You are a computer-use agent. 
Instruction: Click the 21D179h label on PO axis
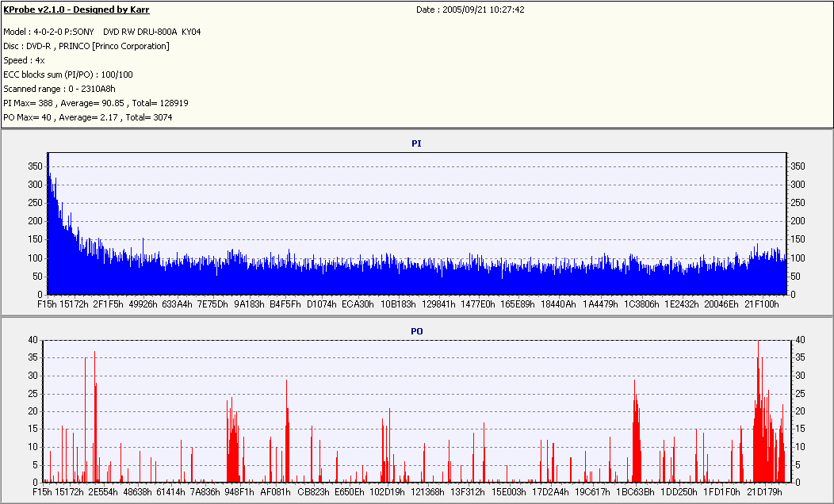click(x=764, y=492)
